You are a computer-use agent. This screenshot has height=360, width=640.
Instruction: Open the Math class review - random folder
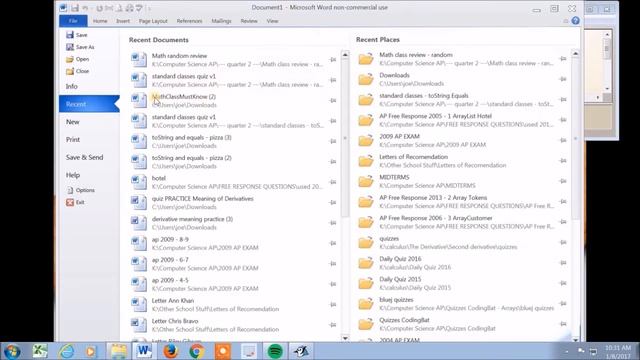(462, 59)
